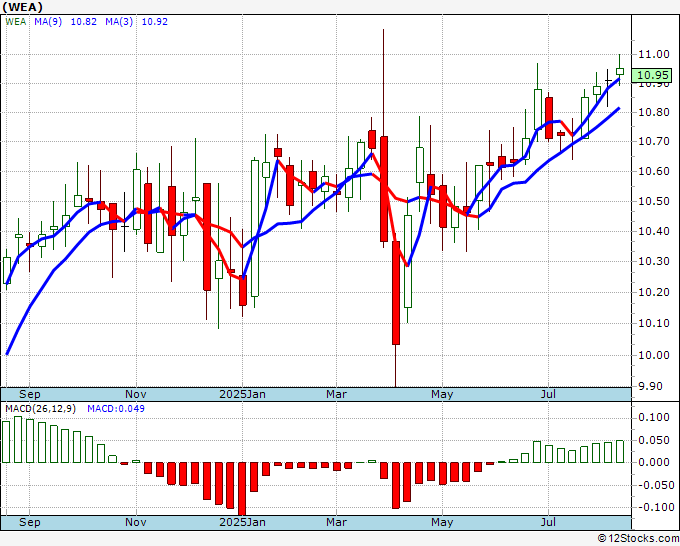Select the MA(9) value 10.82

point(84,22)
